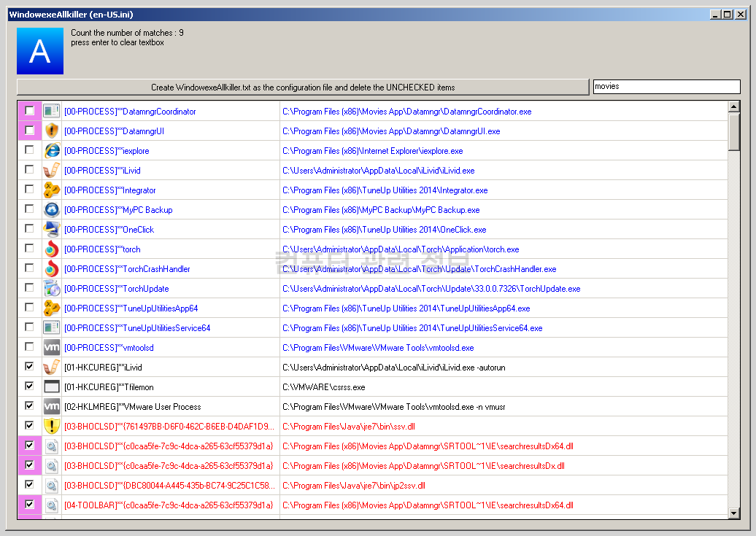
Task: Check the TuneUpUtilitiesApp64 checkbox
Action: tap(29, 308)
